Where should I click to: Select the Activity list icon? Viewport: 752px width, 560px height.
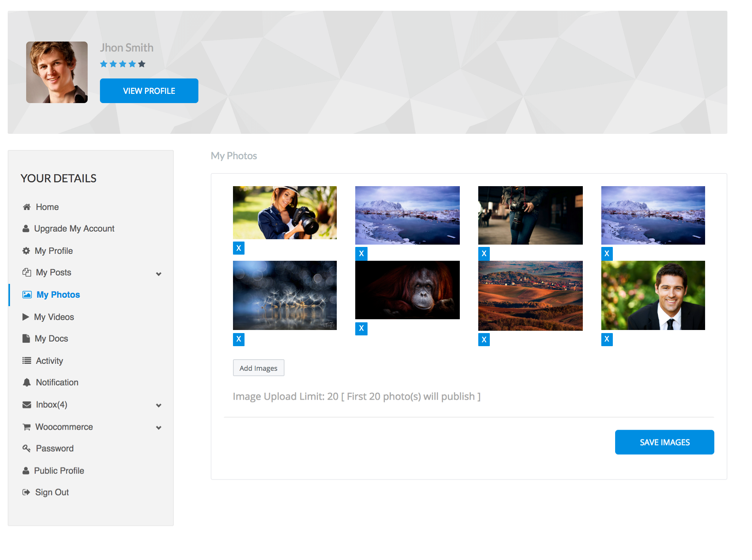tap(26, 360)
